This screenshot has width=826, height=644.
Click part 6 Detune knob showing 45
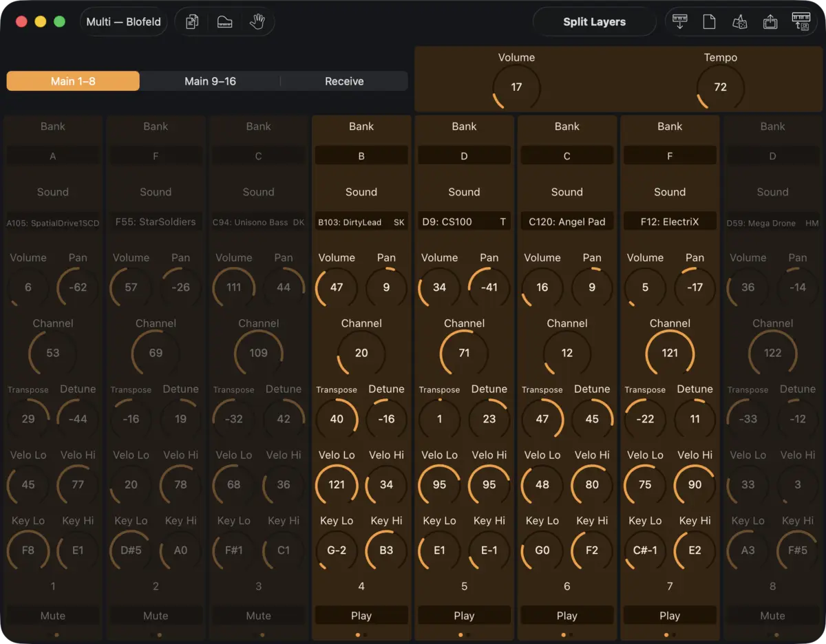pos(592,419)
